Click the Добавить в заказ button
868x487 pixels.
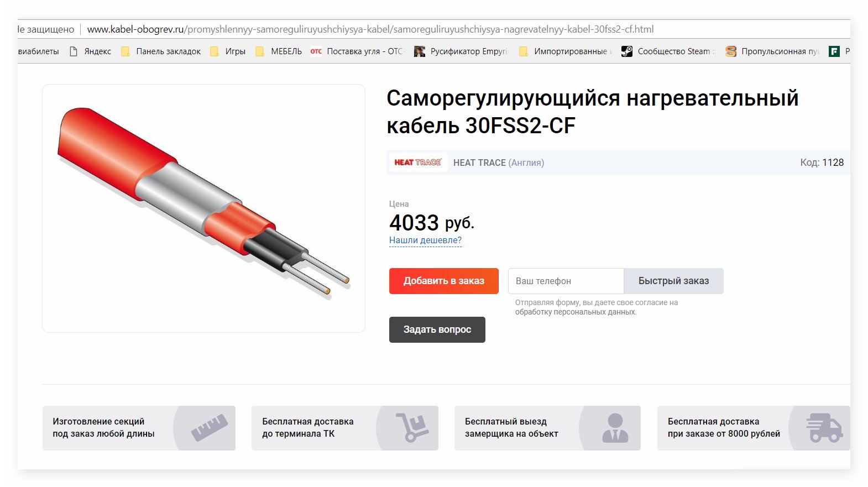click(444, 281)
